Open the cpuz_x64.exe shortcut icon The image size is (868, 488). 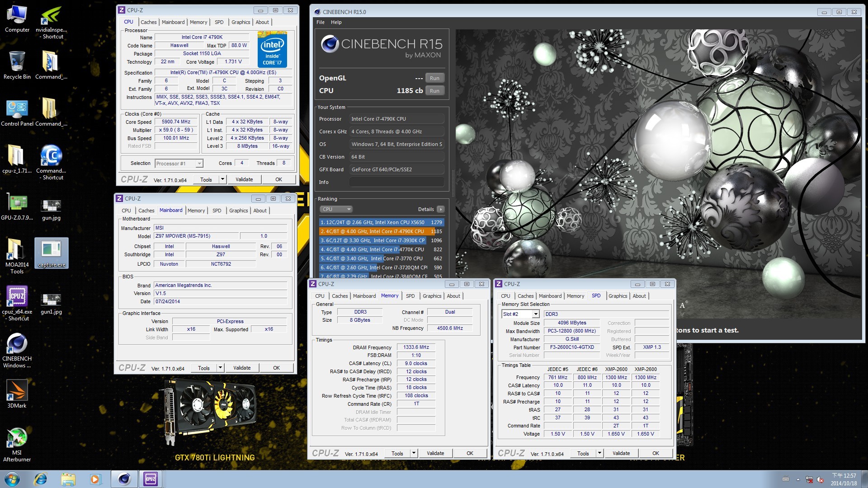(17, 303)
